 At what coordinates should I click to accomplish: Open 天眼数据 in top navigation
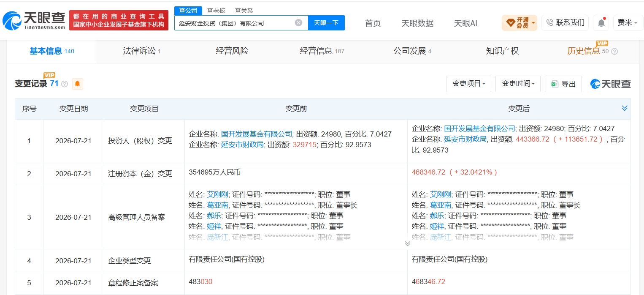tap(417, 23)
